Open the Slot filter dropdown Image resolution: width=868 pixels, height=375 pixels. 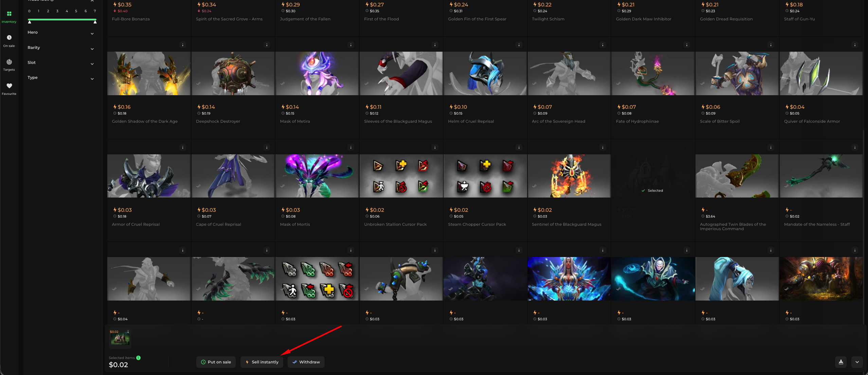point(61,63)
